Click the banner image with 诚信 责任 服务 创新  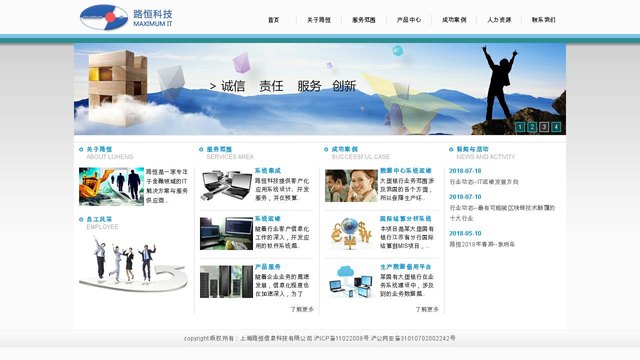click(320, 89)
